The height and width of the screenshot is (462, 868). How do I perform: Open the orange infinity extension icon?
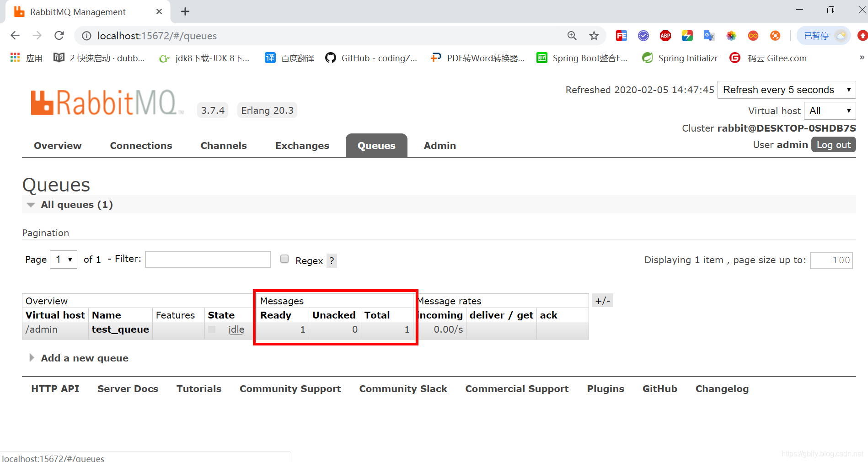tap(753, 36)
